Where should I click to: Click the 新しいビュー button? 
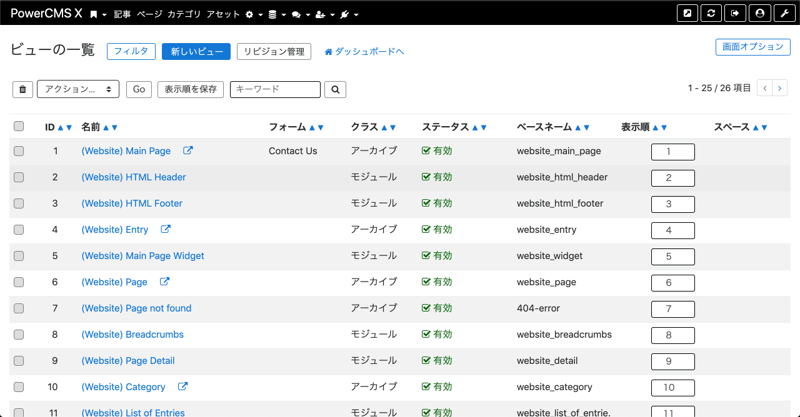coord(196,51)
